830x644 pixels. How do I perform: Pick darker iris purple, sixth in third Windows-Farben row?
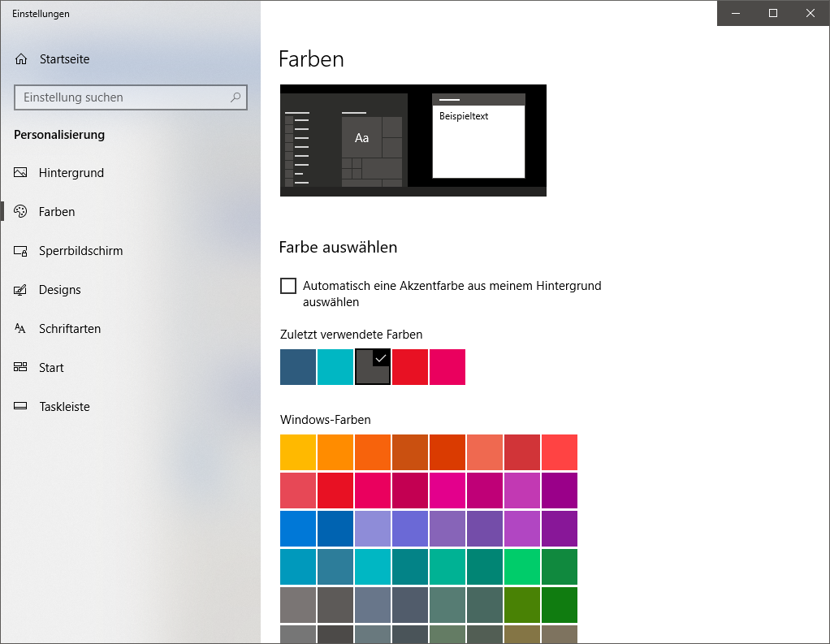pos(485,529)
